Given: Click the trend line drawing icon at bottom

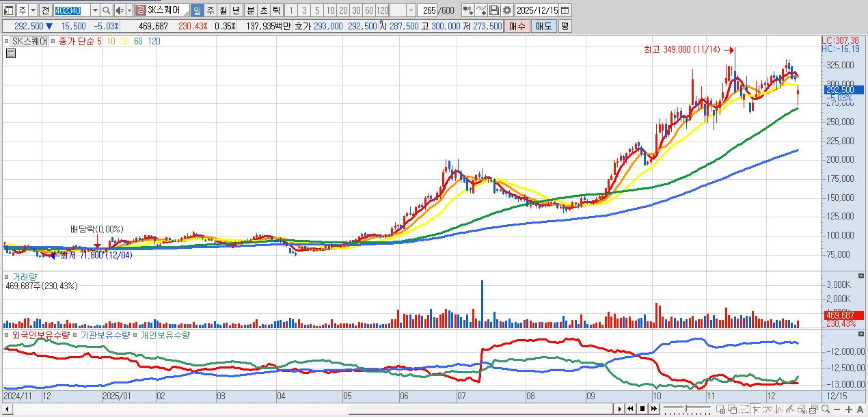Looking at the screenshot, I should (x=790, y=409).
